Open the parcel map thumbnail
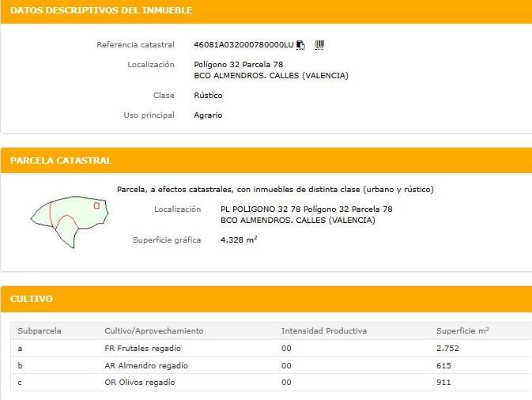Viewport: 532px width, 400px height. click(x=69, y=219)
